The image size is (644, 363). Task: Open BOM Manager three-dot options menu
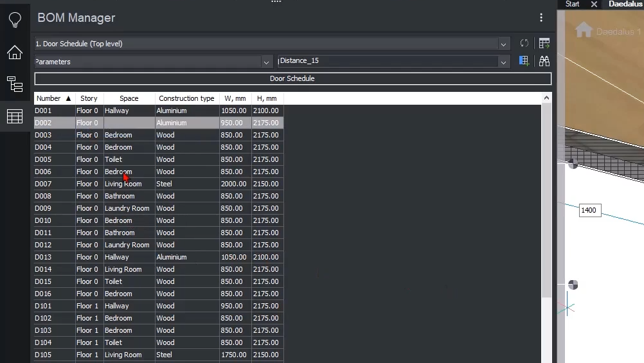541,17
